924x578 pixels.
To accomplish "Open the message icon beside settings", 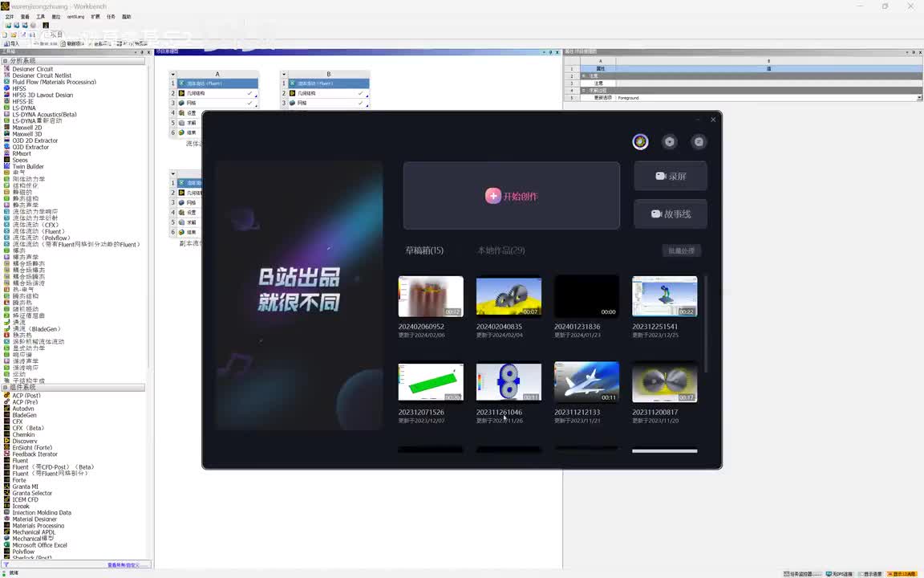I will tap(699, 141).
